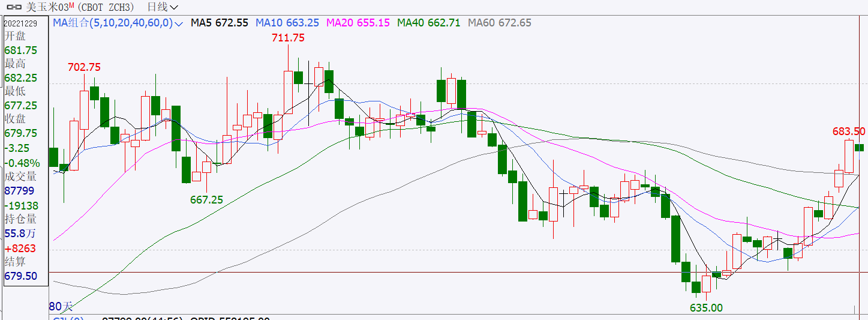This screenshot has height=320, width=868.
Task: Click the 开盘 label in info panel
Action: 15,37
